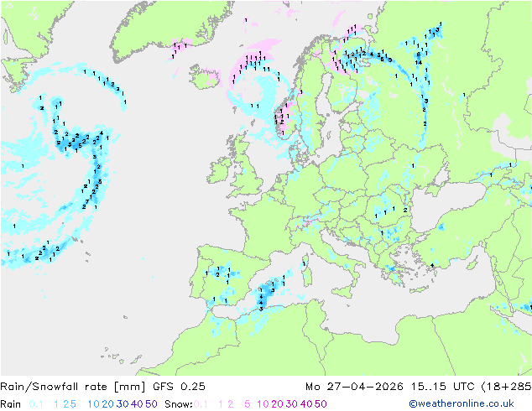The image size is (532, 411).
Task: Select snow legend value 20
Action: pos(277,404)
